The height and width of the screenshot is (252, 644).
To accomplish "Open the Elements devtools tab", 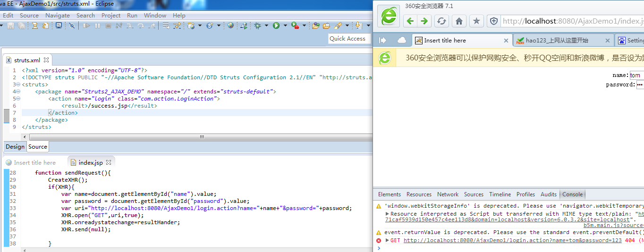I will [390, 194].
